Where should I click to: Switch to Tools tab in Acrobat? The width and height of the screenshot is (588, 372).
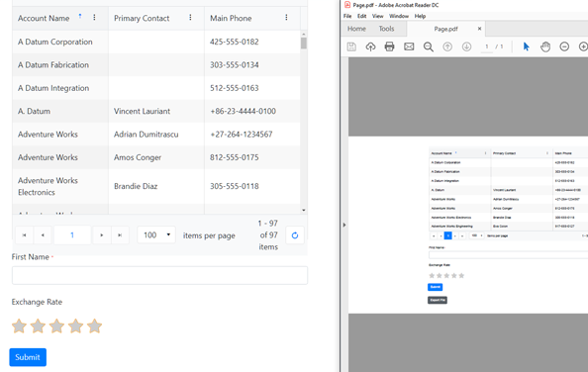click(x=386, y=29)
